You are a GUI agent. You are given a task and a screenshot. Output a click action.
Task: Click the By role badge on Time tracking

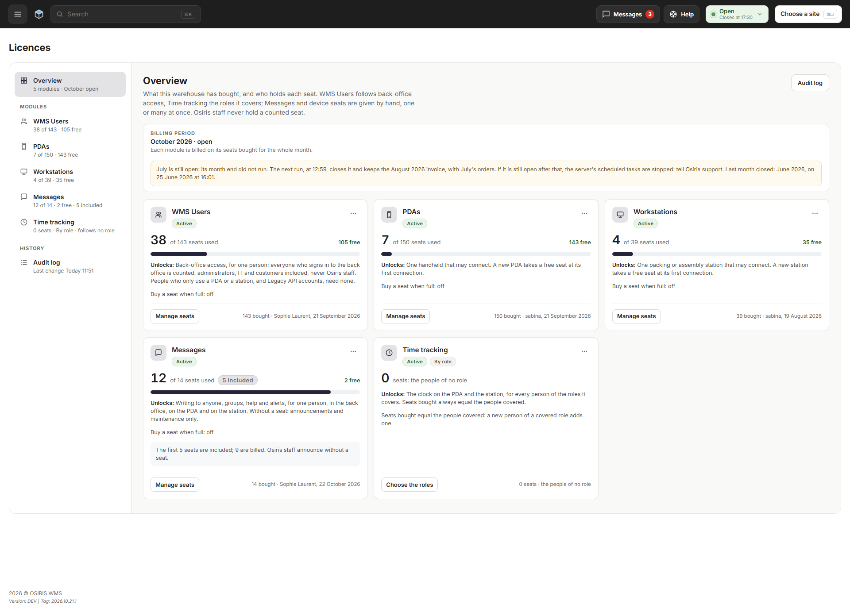443,362
